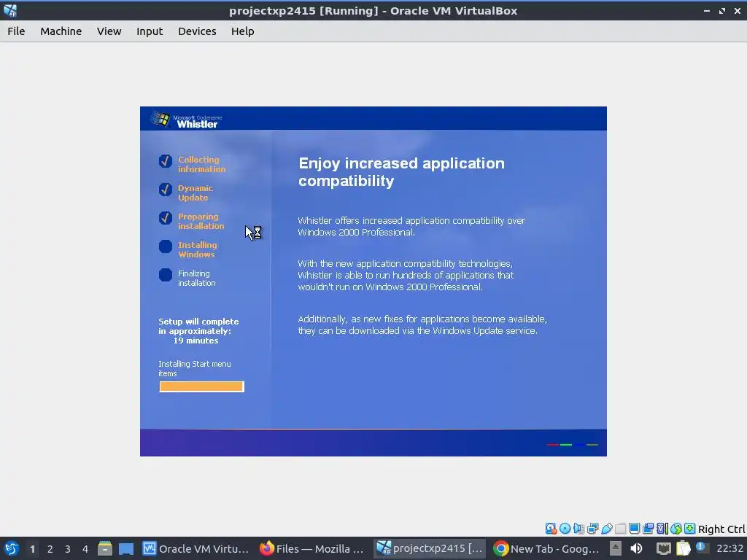This screenshot has width=747, height=560.
Task: Click the removable media eject tray icon
Action: coord(616,548)
